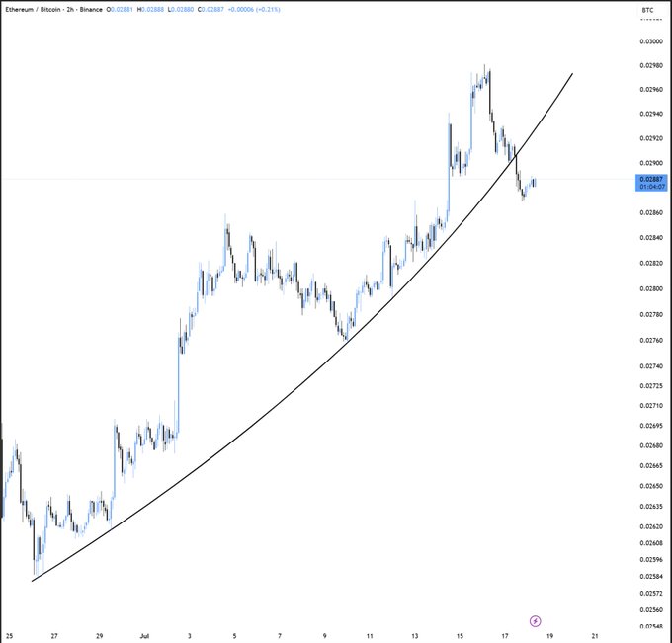Click the 15 date label on the time axis
672x643 pixels.
tap(460, 636)
